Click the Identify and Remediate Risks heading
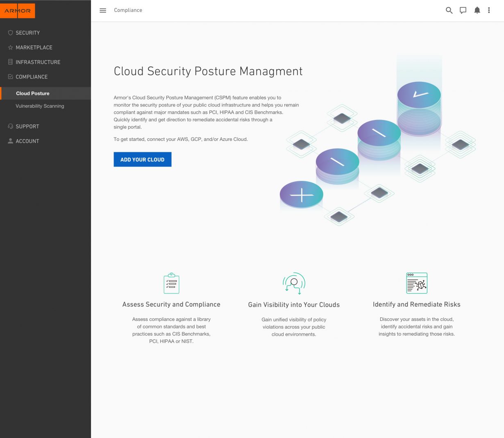The image size is (504, 438). pyautogui.click(x=417, y=305)
